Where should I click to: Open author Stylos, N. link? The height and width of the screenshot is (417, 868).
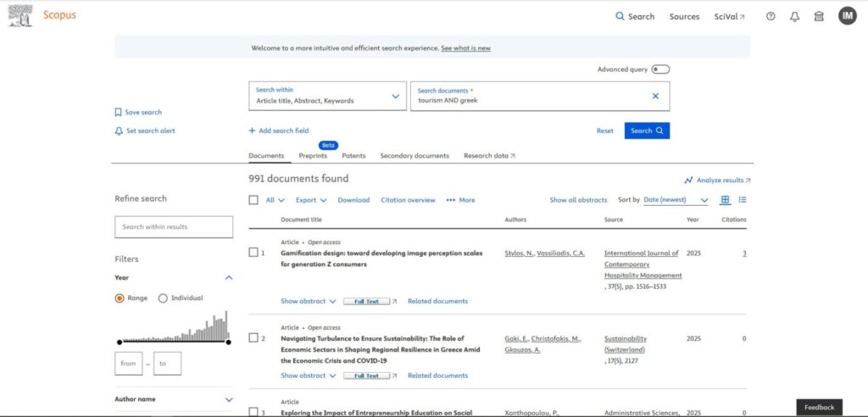coord(520,253)
